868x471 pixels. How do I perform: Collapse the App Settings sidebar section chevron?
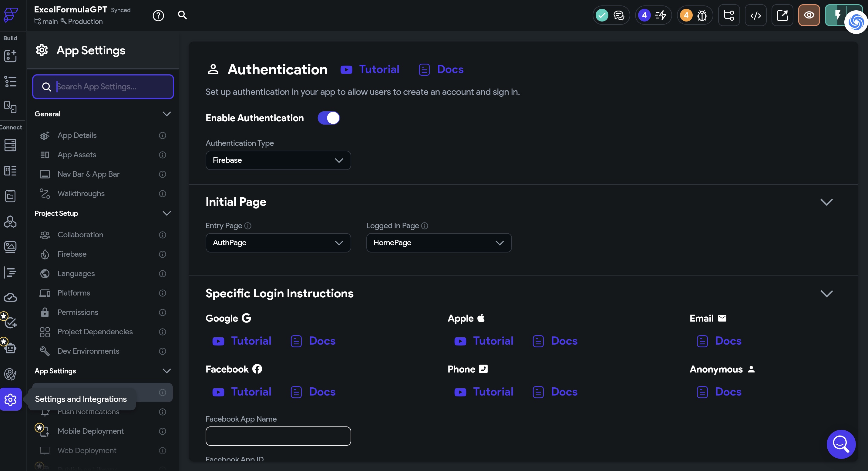point(167,371)
